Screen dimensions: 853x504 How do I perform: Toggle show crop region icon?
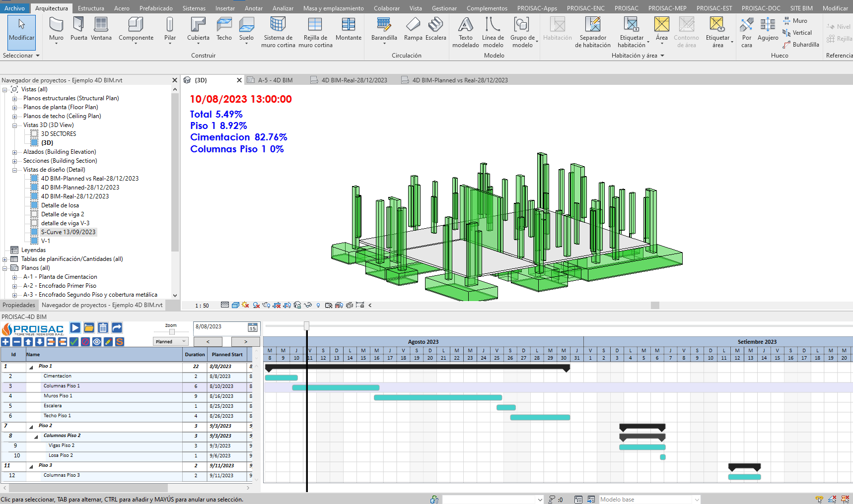[x=287, y=305]
